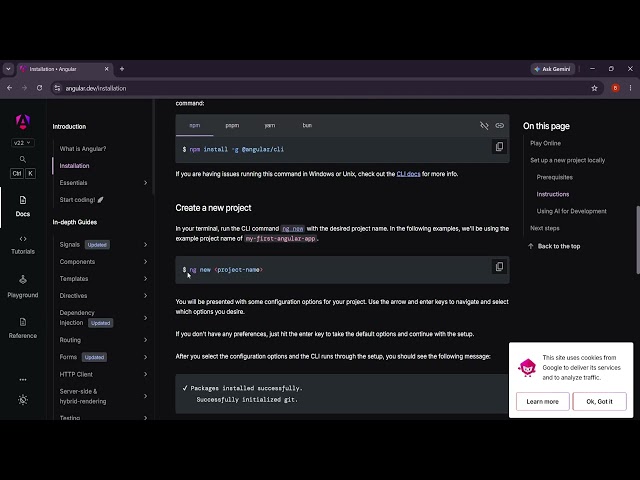Click the site info icon in address bar
Screen dimensions: 640x480
pos(58,88)
